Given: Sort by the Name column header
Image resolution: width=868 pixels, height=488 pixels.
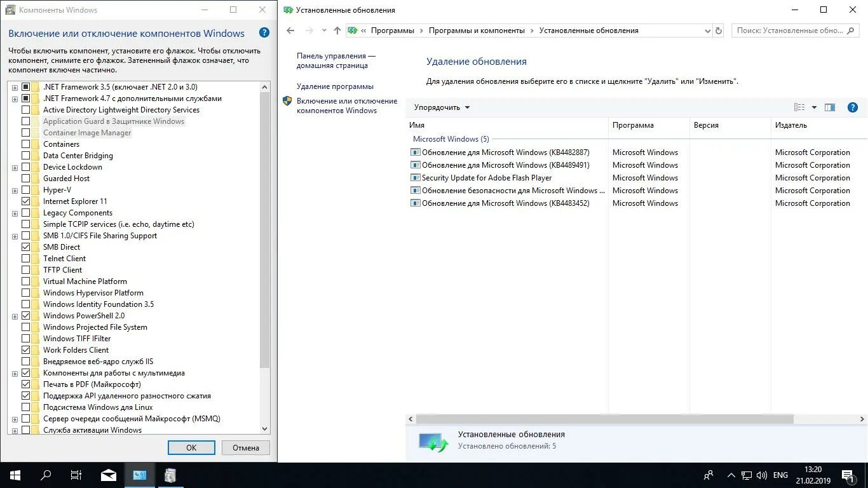Looking at the screenshot, I should [x=506, y=125].
